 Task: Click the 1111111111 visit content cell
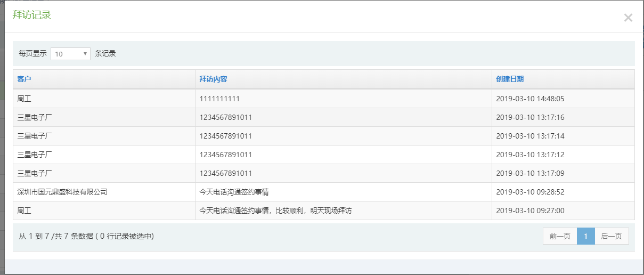(219, 99)
